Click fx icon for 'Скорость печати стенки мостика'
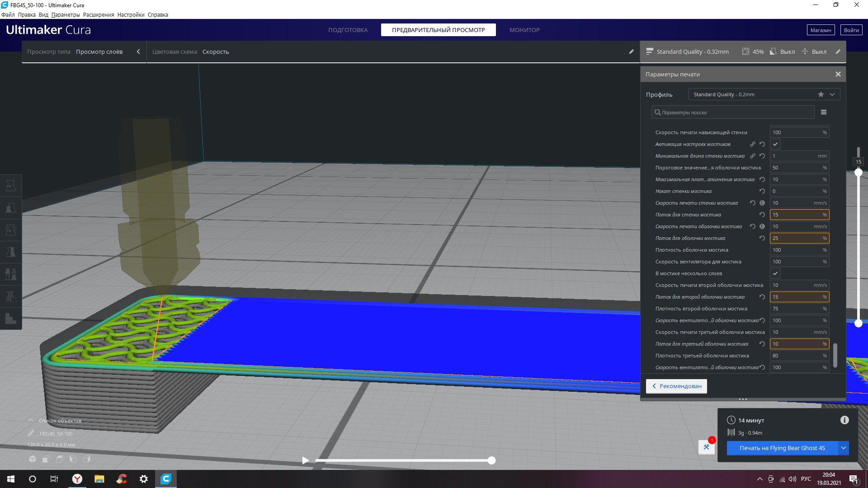The width and height of the screenshot is (868, 488). [x=762, y=203]
